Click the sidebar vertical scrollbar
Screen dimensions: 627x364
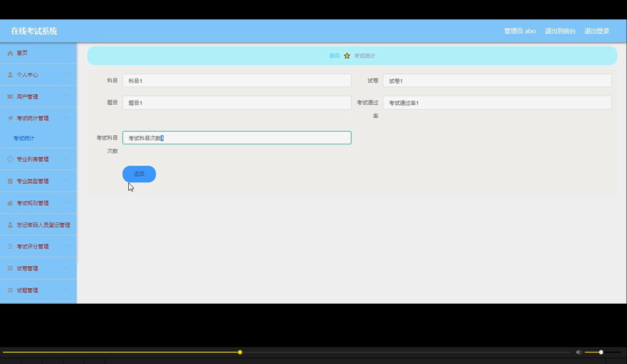point(77,153)
